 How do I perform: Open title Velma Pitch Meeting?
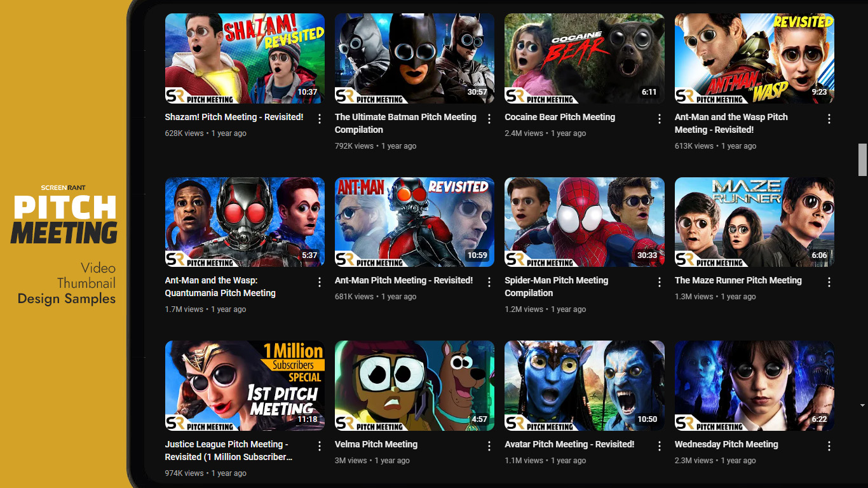[x=376, y=444]
